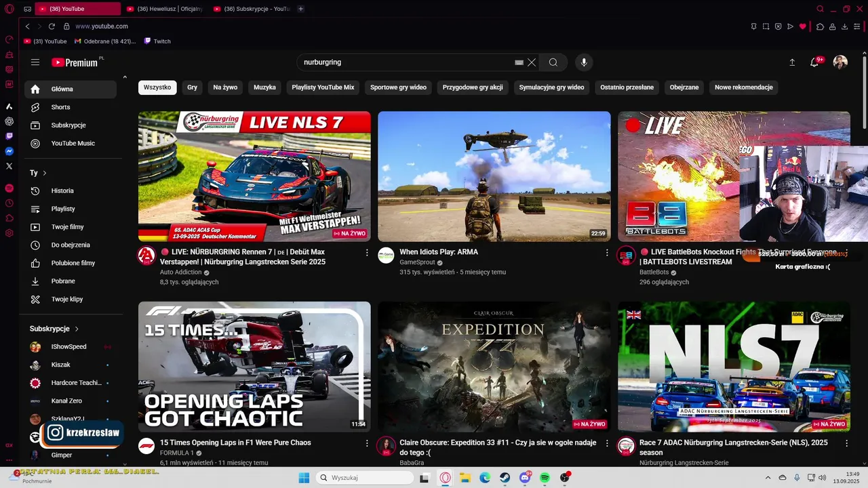The image size is (868, 488).
Task: Open Auto Addiction channel link
Action: 181,272
